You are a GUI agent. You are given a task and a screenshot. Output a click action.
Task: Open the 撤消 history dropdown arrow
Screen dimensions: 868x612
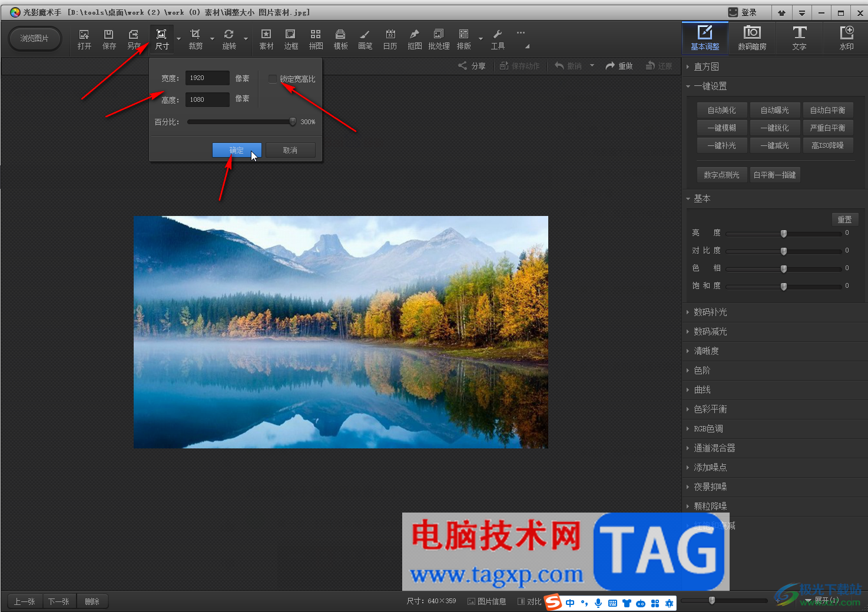pyautogui.click(x=592, y=66)
